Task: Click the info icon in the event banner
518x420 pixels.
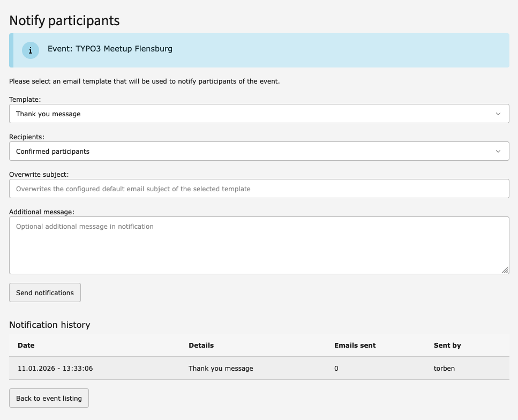Action: click(x=30, y=50)
